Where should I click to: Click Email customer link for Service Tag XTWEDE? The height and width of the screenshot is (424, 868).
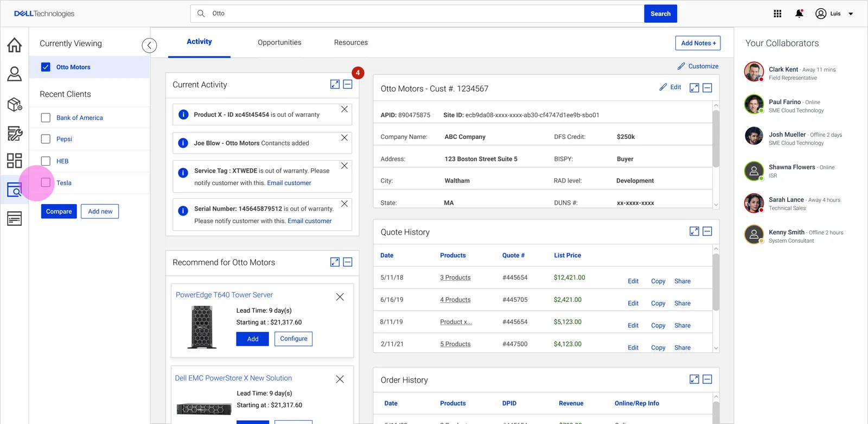click(x=289, y=183)
